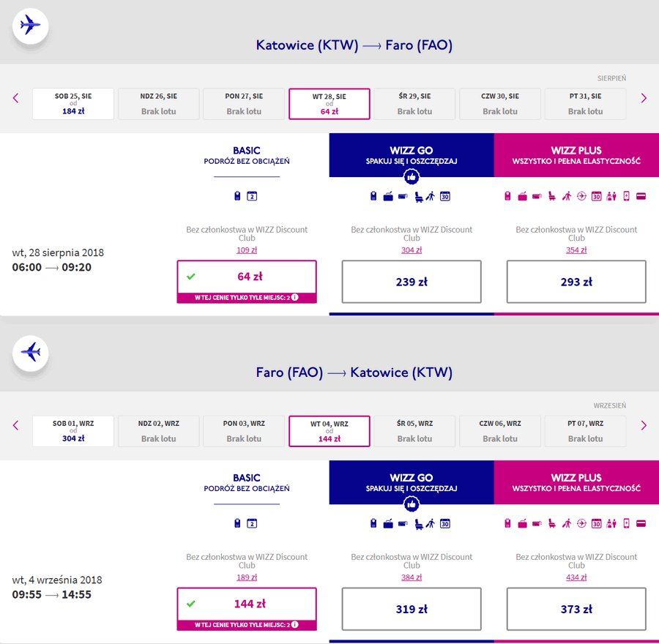Click return BASIC calendar '2' icon
Screen dimensions: 659x644
click(252, 523)
